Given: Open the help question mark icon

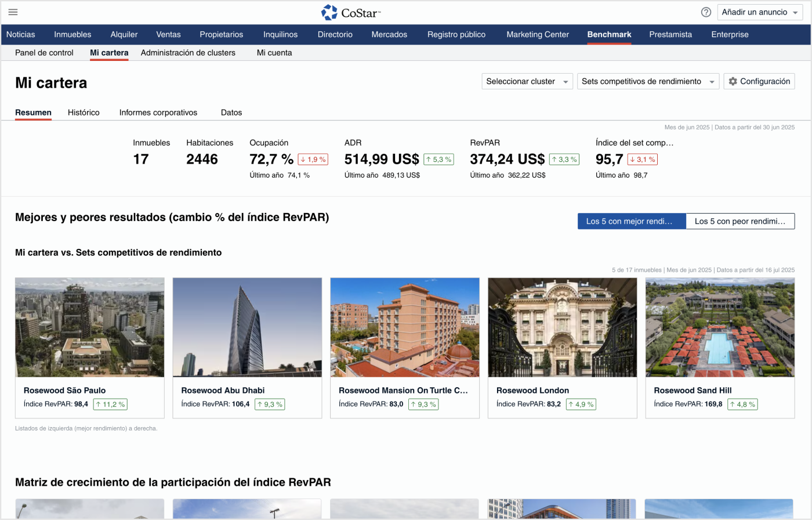Looking at the screenshot, I should (706, 12).
